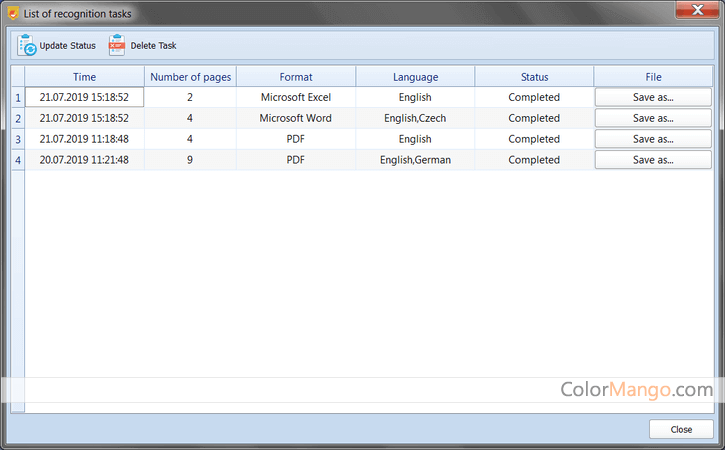The image size is (725, 450).
Task: Click the English,Czech language cell
Action: coord(415,118)
